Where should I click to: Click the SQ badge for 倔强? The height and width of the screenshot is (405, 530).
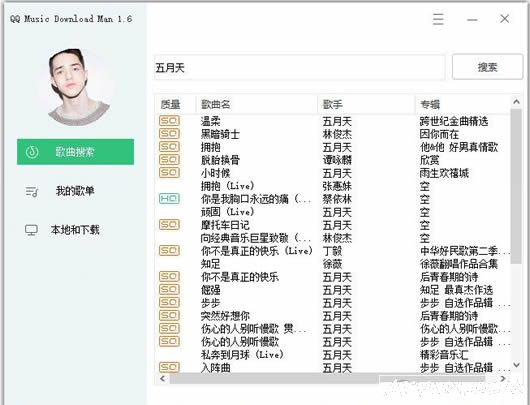tap(169, 289)
